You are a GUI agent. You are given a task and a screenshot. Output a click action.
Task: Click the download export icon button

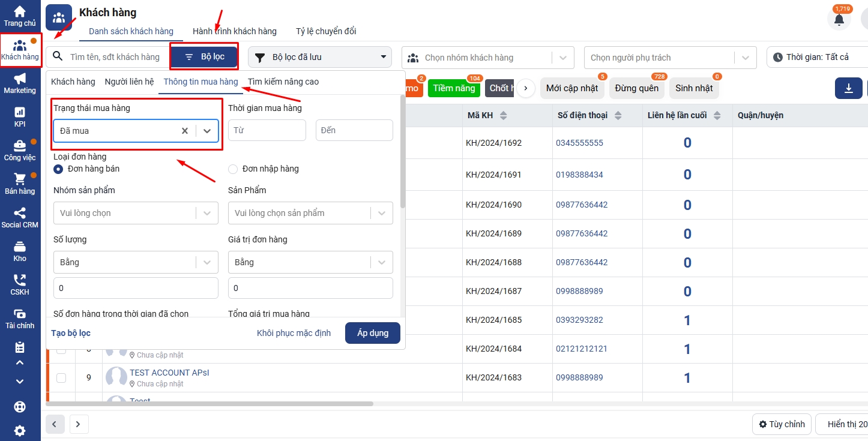849,88
